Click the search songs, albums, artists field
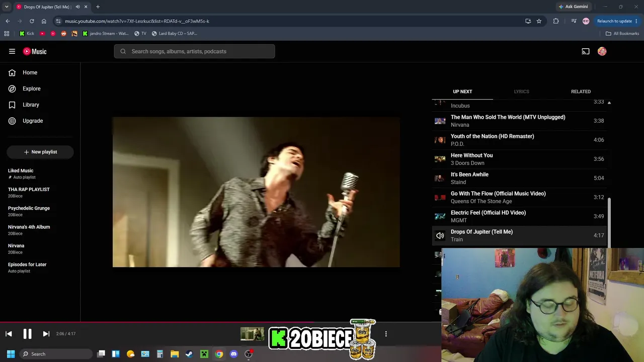The width and height of the screenshot is (644, 362). 194,51
